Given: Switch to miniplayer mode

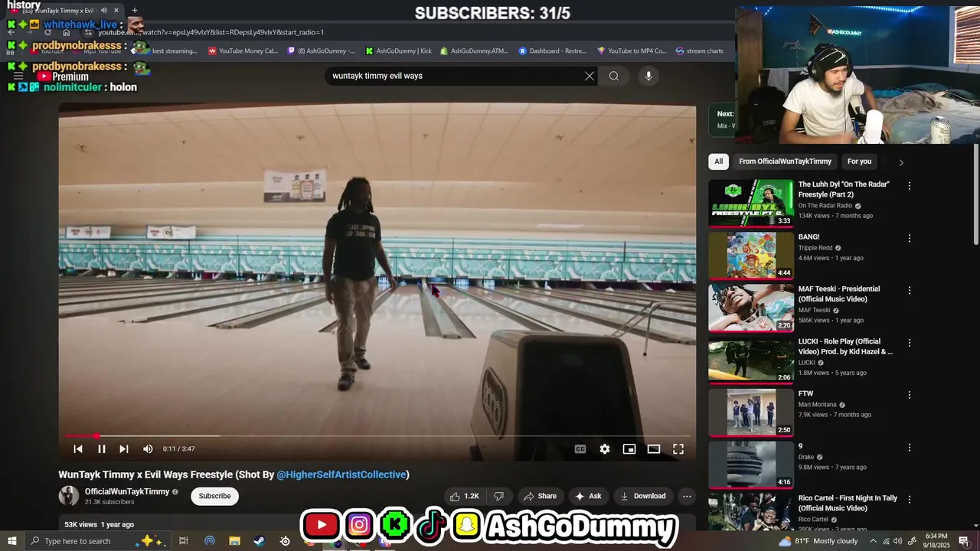Looking at the screenshot, I should (629, 449).
